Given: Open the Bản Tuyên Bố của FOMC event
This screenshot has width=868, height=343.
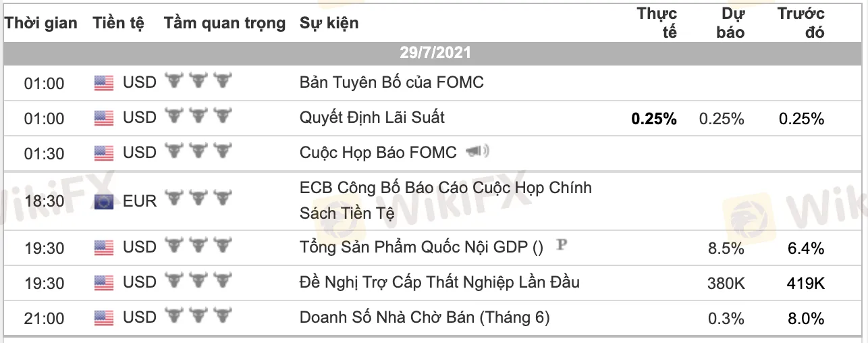Looking at the screenshot, I should point(391,83).
